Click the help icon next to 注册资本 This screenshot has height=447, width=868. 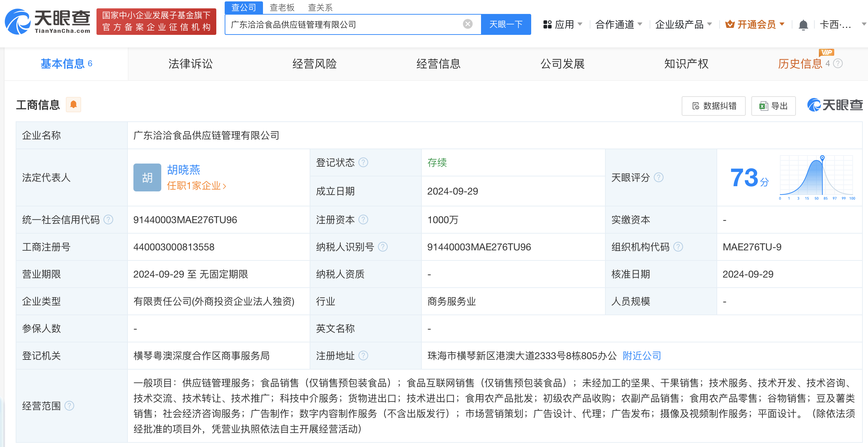[363, 220]
